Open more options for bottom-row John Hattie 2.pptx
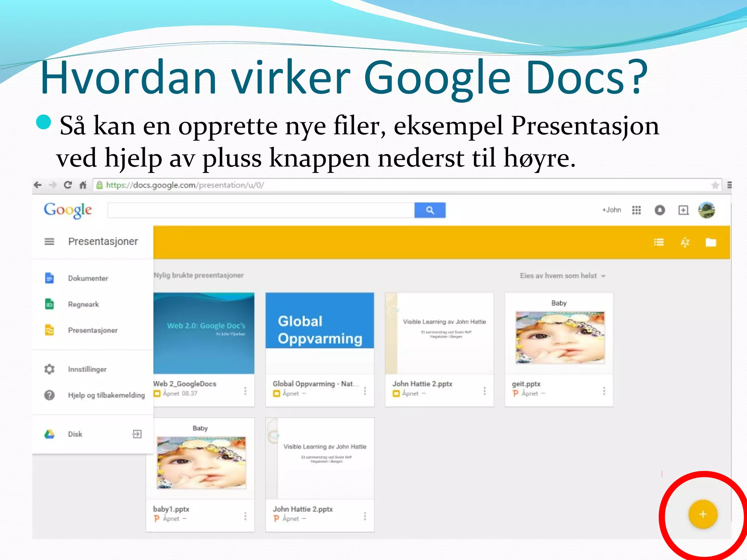 click(x=365, y=516)
